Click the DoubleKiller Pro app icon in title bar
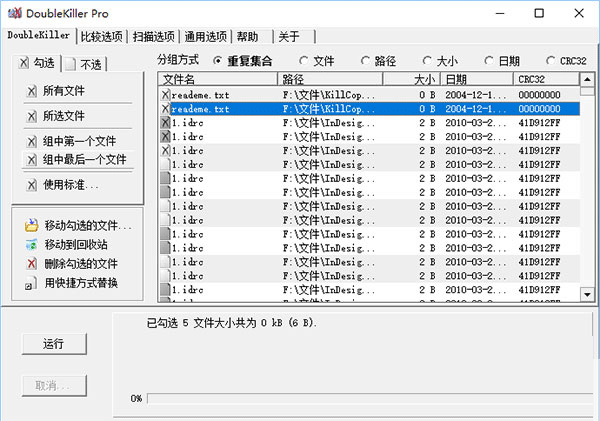This screenshot has height=421, width=600. (x=15, y=13)
